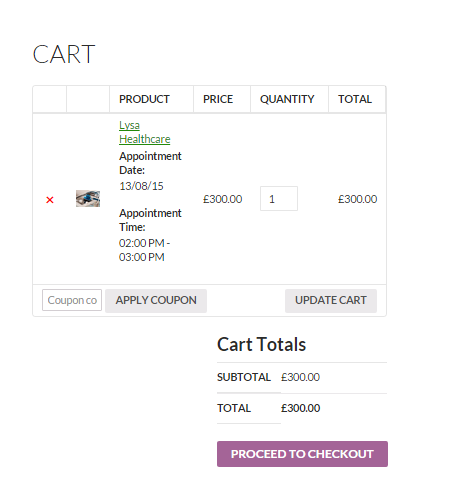Select the item price £300.00 in Price column
471x479 pixels.
pyautogui.click(x=223, y=199)
